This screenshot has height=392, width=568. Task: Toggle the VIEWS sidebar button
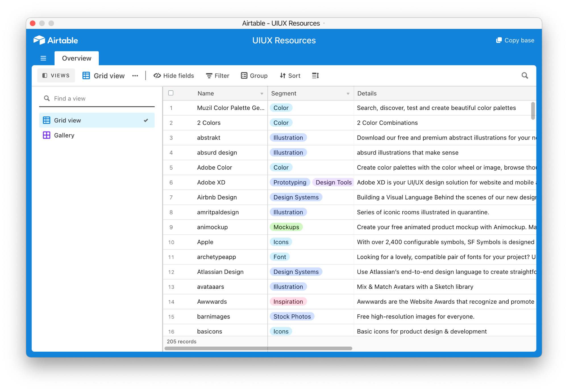tap(56, 76)
